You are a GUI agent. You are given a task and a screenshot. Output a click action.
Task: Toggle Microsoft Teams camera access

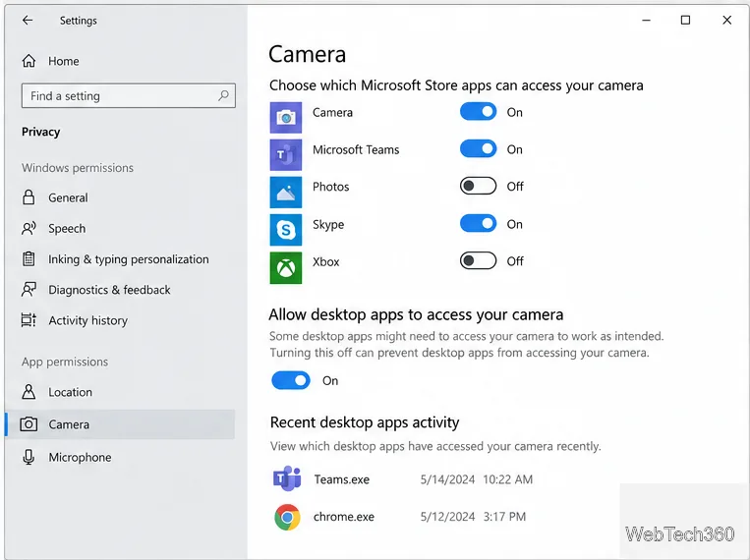[479, 148]
